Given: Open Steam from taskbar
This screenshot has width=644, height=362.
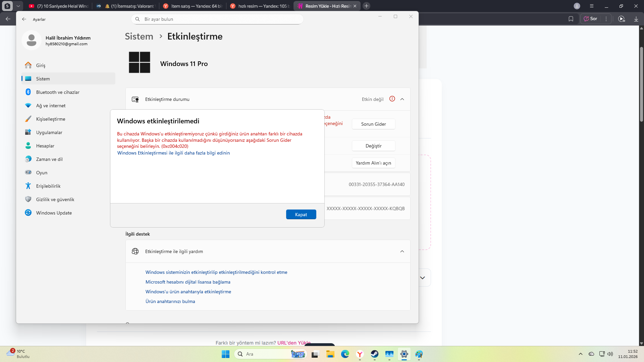Looking at the screenshot, I should coord(375,354).
